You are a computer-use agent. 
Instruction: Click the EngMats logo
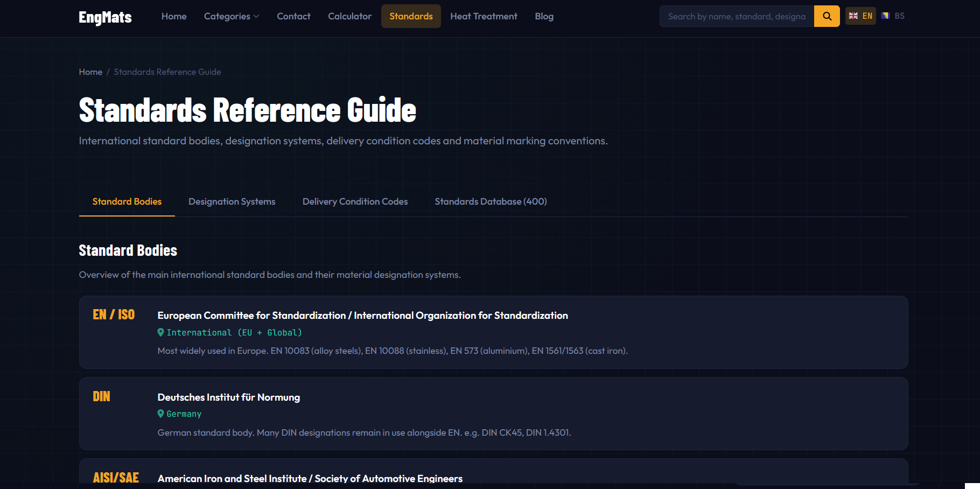[x=105, y=17]
